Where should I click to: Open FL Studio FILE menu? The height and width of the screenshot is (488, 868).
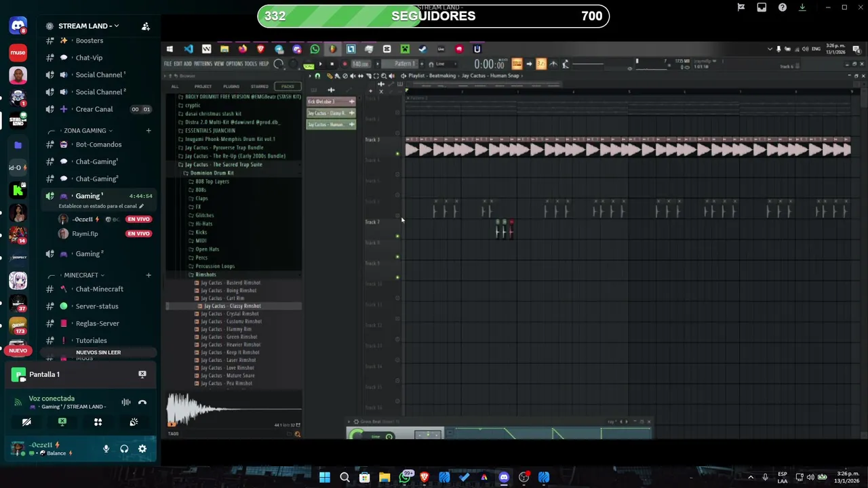[x=167, y=64]
